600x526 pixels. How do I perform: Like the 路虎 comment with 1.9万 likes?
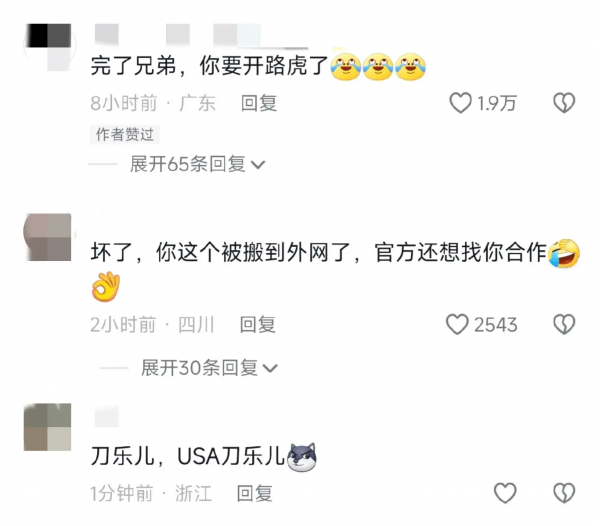[x=460, y=103]
